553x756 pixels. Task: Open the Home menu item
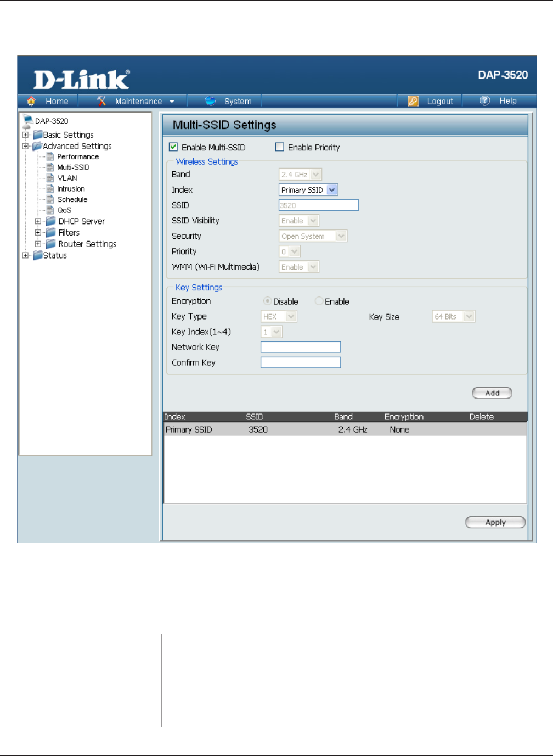coord(57,101)
